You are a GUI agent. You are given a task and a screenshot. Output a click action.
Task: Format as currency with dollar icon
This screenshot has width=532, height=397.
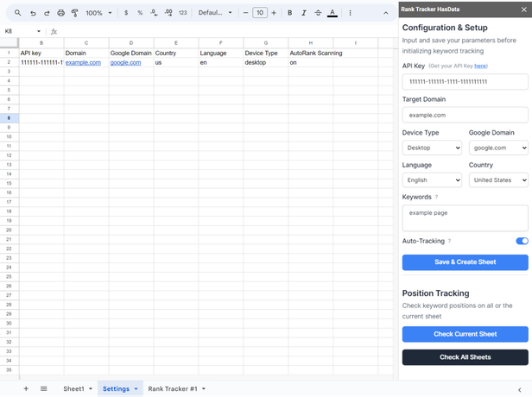(x=126, y=13)
